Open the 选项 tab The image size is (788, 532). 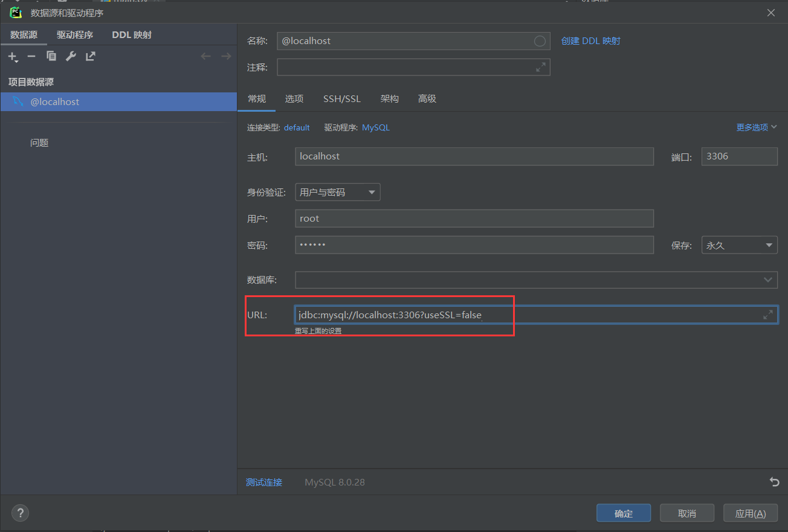coord(294,98)
